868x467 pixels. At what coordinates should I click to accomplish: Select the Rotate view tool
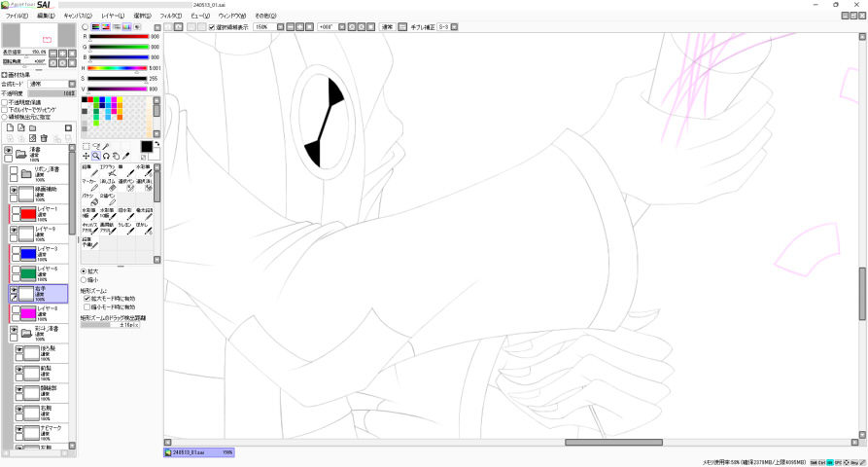tap(106, 157)
